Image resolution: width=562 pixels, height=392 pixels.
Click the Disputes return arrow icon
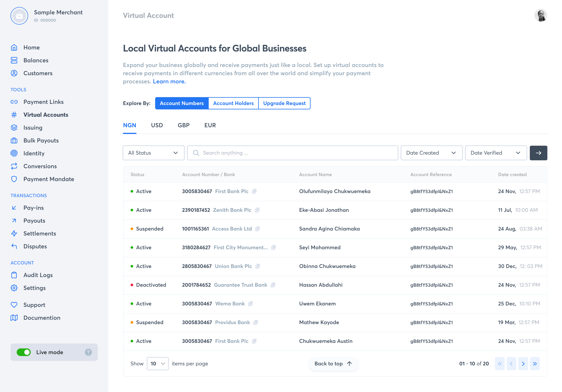pos(14,246)
